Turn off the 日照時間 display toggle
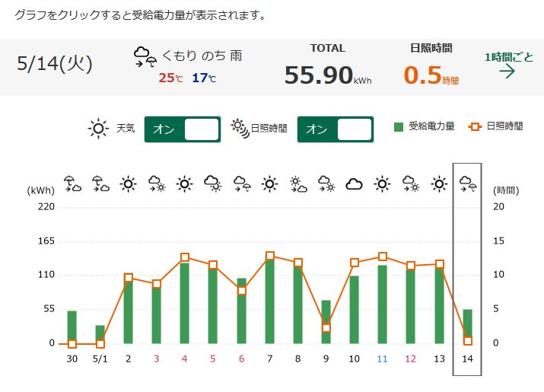544x392 pixels. (335, 129)
